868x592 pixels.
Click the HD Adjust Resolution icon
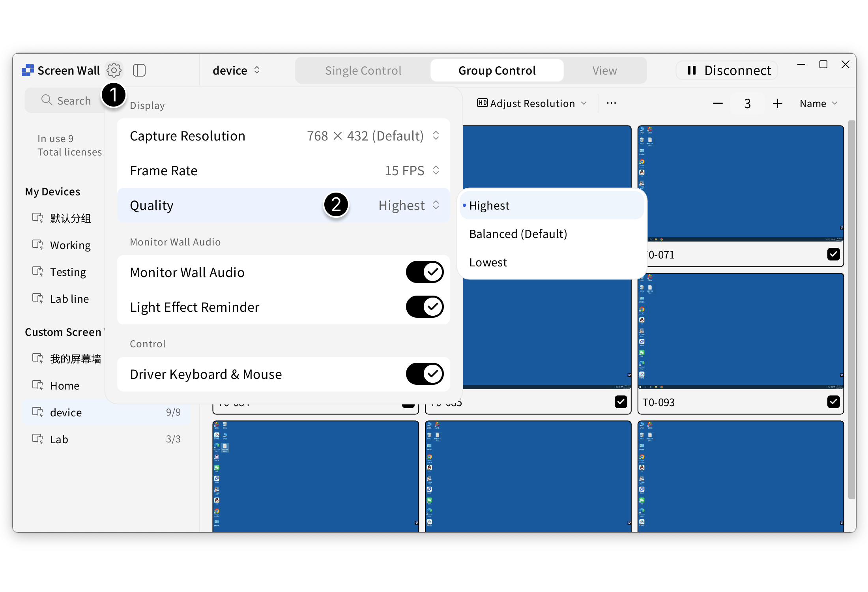[x=482, y=103]
